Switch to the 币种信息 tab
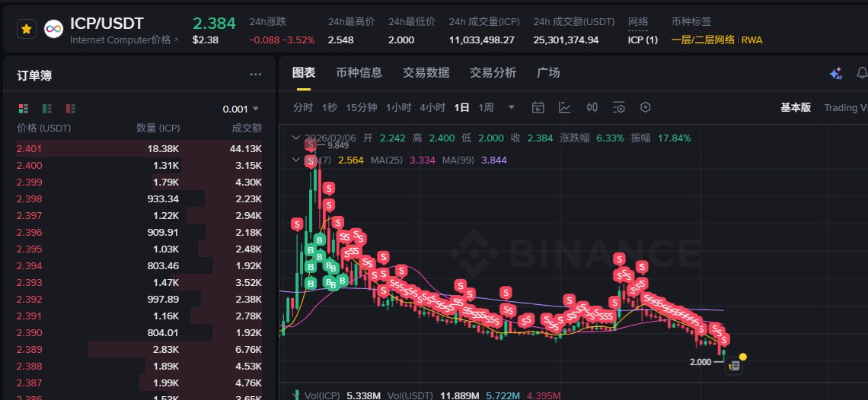 pos(359,72)
